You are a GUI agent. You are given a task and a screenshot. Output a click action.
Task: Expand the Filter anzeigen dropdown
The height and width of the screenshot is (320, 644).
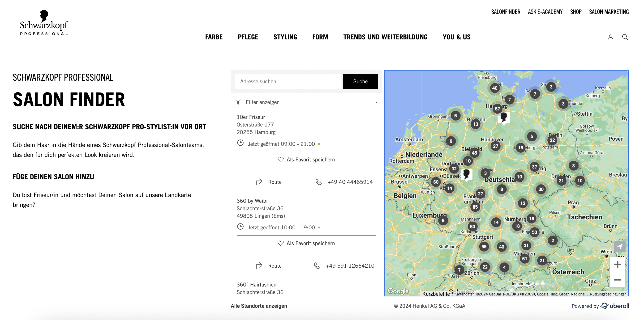pyautogui.click(x=306, y=102)
